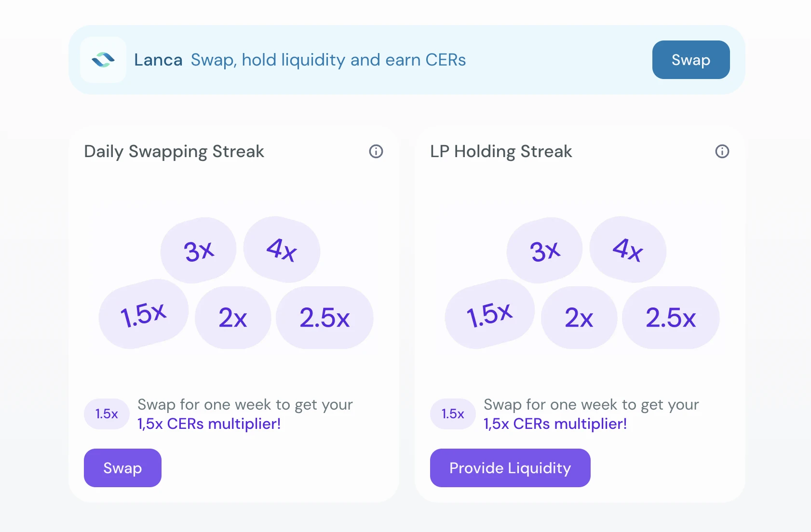Click the large 1.5x bubble in LP Holding Streak
This screenshot has height=532, width=811.
click(489, 315)
